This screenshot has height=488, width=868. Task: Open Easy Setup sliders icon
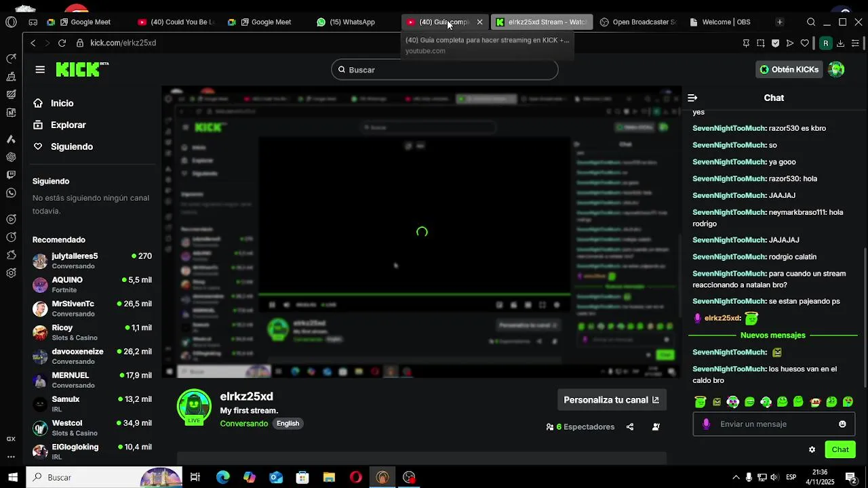(855, 43)
